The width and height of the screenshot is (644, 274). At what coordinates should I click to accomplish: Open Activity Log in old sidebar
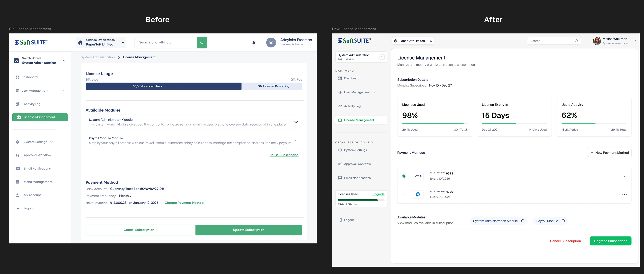point(32,104)
